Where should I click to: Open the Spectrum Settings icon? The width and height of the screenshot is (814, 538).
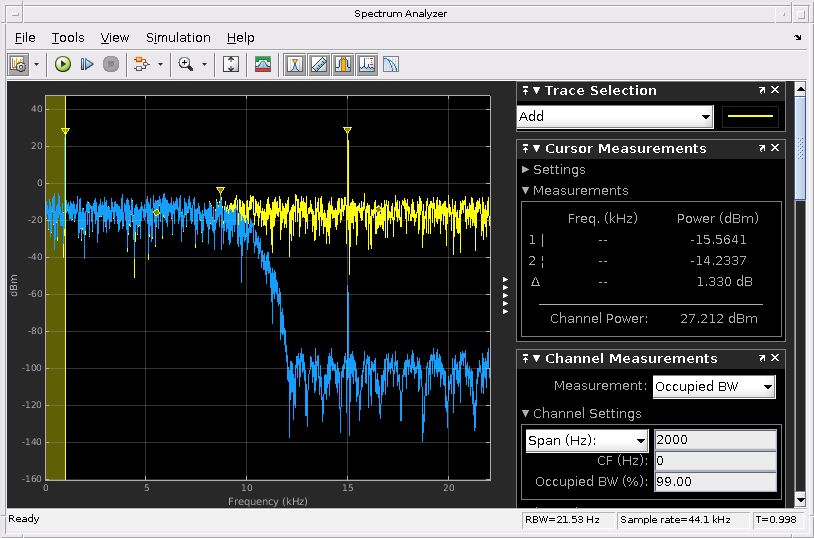click(263, 64)
